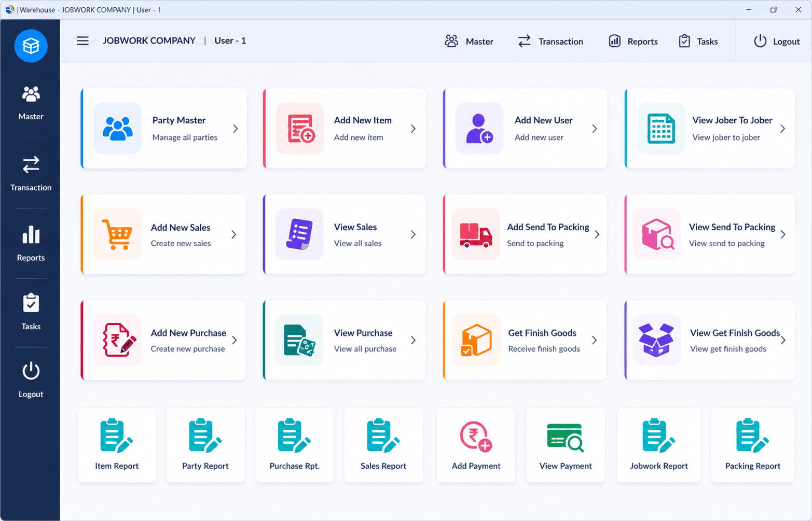This screenshot has width=812, height=521.
Task: Click the chevron on Get Finish Goods card
Action: (595, 341)
